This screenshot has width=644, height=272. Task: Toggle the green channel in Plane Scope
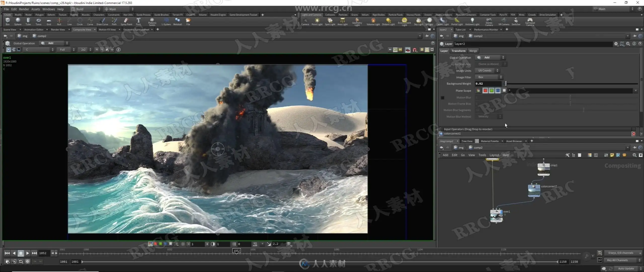tap(492, 91)
